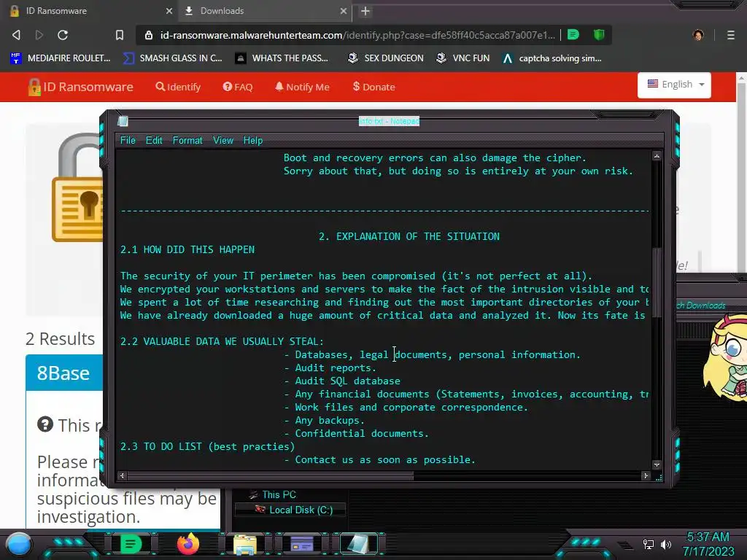The image size is (747, 560).
Task: Open the purple window app on the taskbar
Action: [x=302, y=544]
